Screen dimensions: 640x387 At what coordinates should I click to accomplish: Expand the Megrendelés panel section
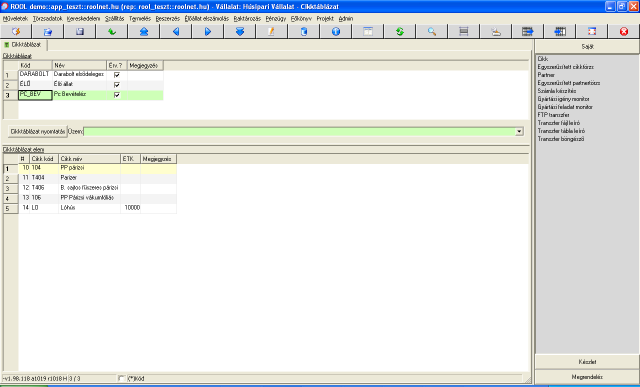tap(587, 377)
